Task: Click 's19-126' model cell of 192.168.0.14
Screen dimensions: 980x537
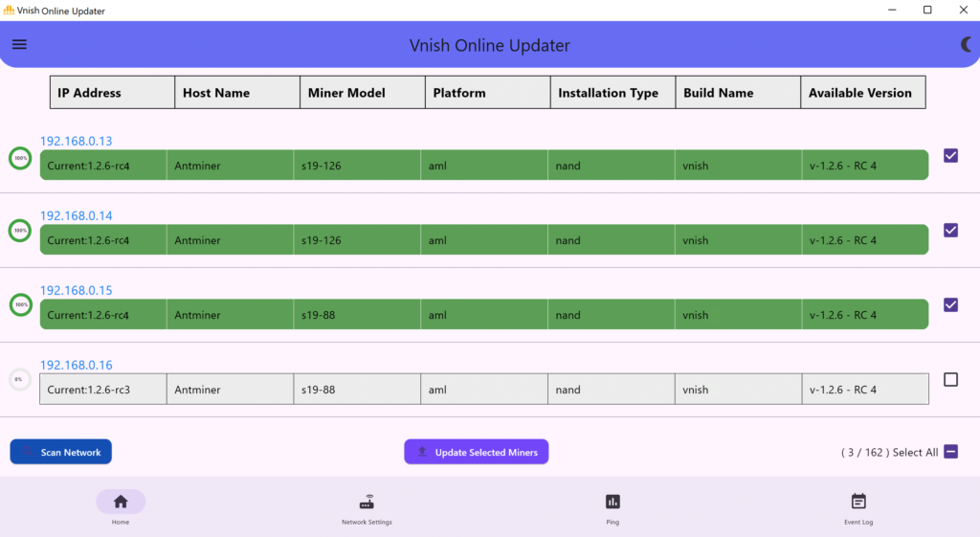Action: pyautogui.click(x=357, y=240)
